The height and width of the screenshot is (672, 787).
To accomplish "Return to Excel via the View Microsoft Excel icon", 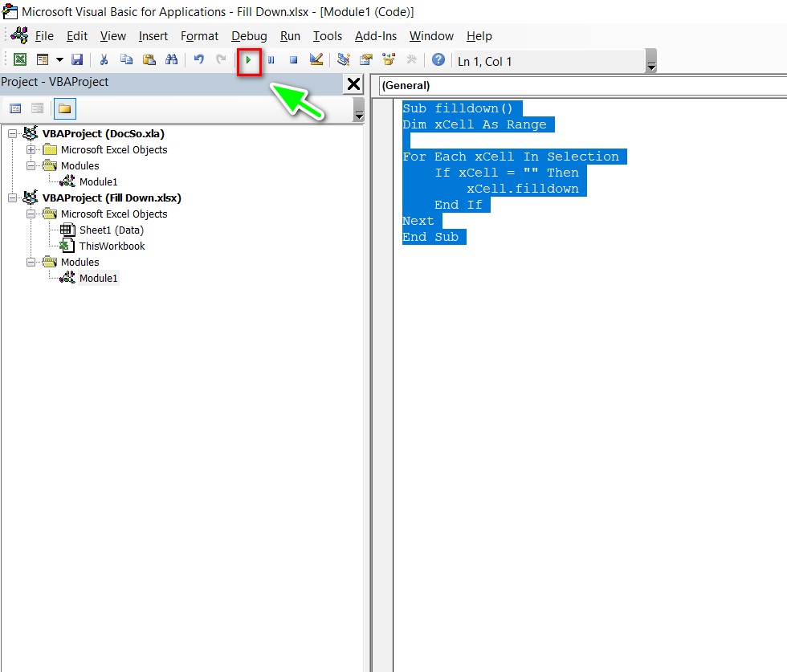I will click(20, 60).
